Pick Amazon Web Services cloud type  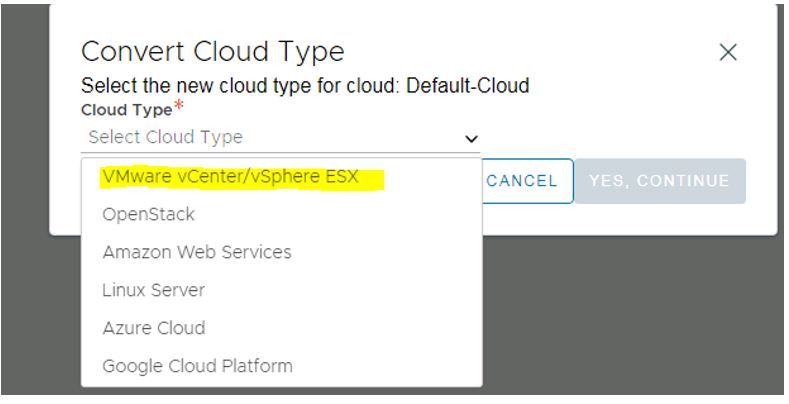(x=281, y=253)
